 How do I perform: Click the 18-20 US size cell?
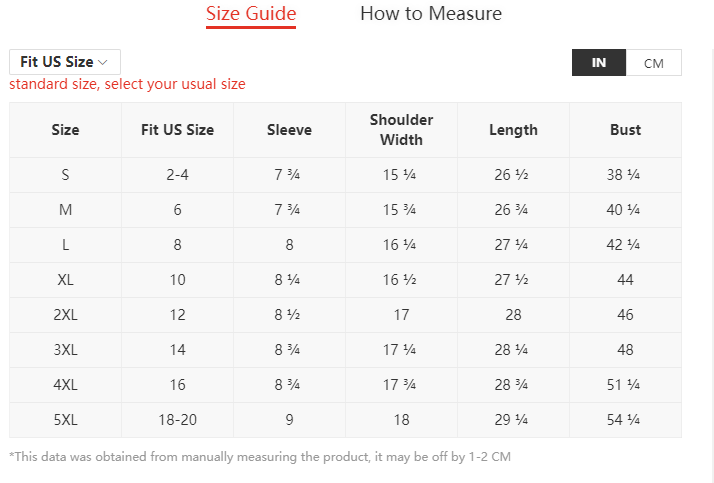point(177,420)
